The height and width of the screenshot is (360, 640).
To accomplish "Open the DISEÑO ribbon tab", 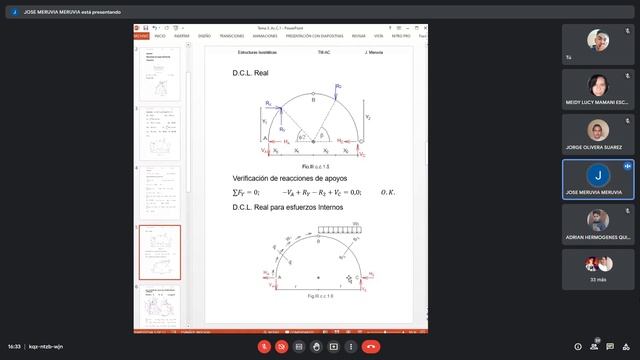I will tap(204, 36).
